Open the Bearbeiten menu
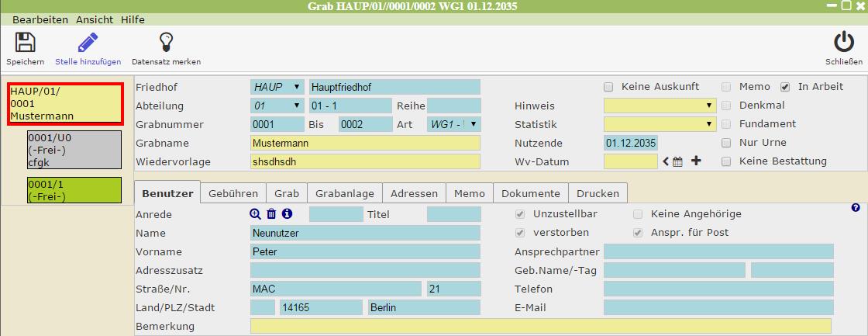 [x=40, y=19]
